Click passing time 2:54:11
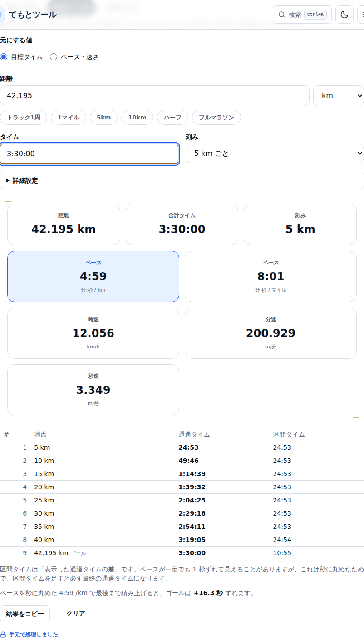364x641 pixels. [192, 527]
